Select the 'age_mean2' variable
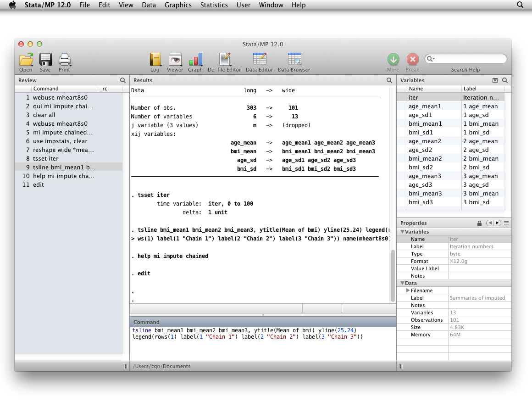The height and width of the screenshot is (402, 532). [450, 141]
